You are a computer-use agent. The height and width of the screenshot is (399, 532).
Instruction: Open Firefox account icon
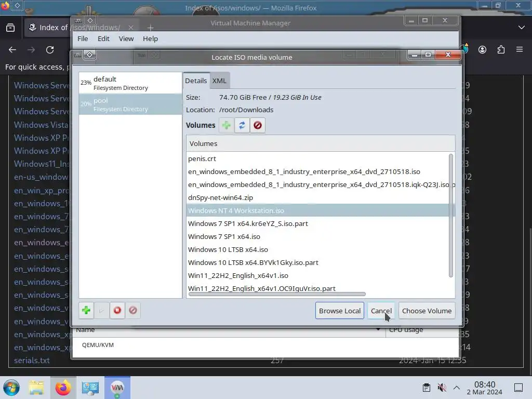(482, 50)
